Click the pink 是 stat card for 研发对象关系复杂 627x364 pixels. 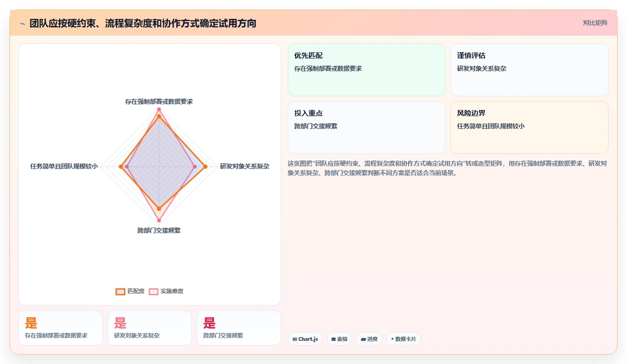[x=150, y=328]
